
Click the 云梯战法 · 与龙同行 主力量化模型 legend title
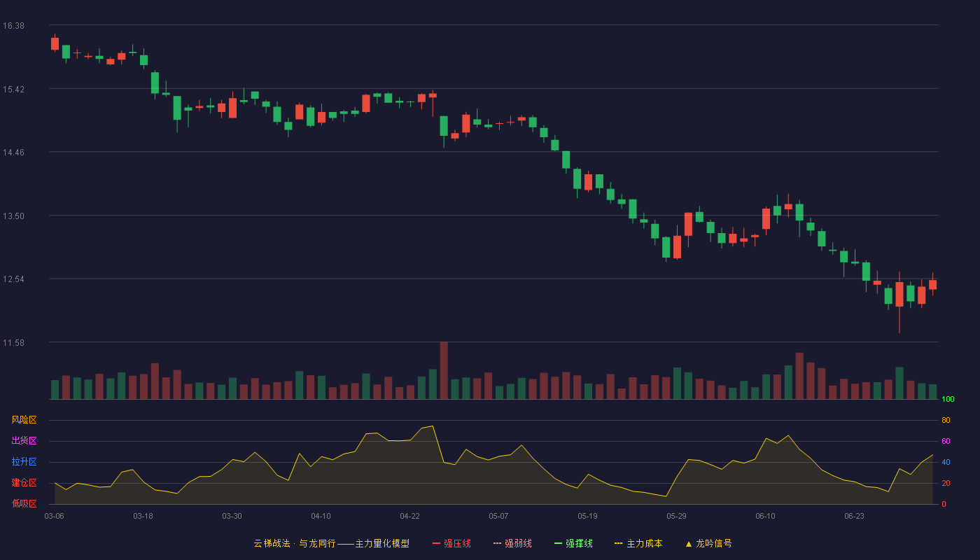(331, 543)
